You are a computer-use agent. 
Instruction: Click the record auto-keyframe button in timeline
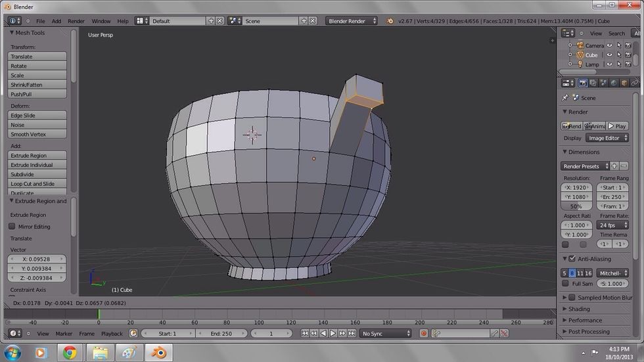tap(424, 334)
